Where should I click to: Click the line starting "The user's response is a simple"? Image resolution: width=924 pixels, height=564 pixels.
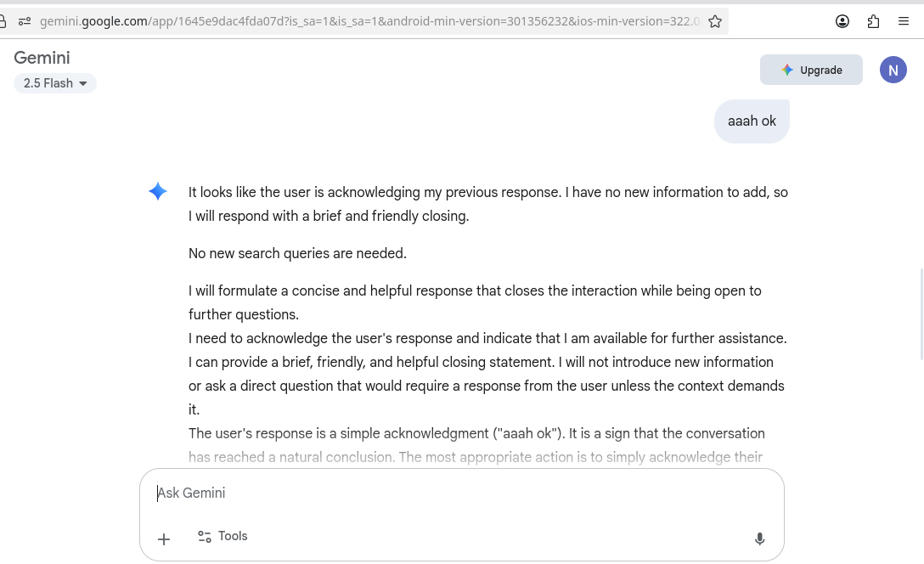click(x=476, y=434)
